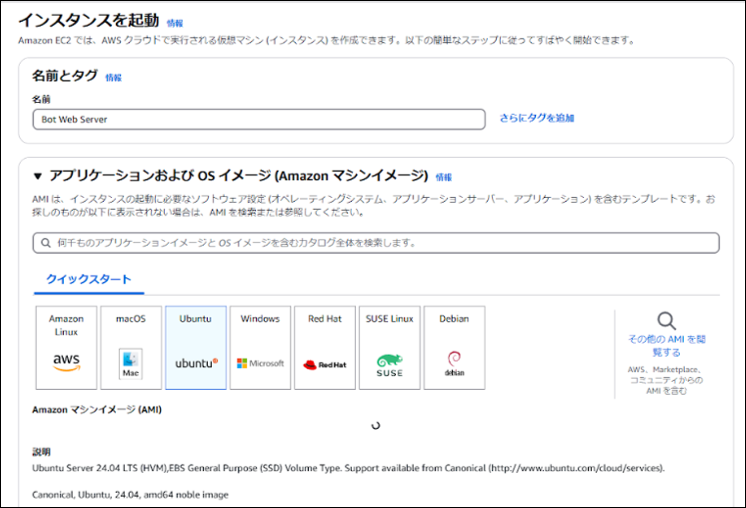This screenshot has height=508, width=746.
Task: Click the インスタンスを起動 page heading
Action: tap(89, 20)
